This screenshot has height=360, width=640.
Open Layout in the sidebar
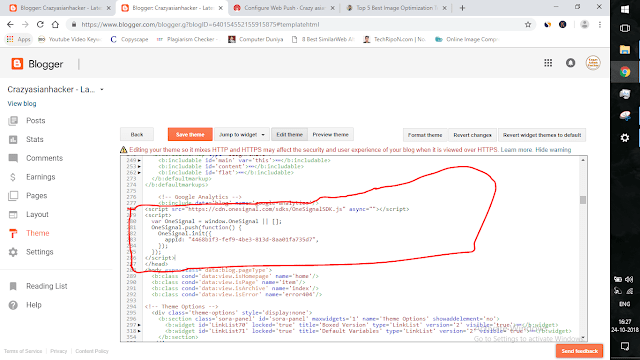tap(37, 214)
